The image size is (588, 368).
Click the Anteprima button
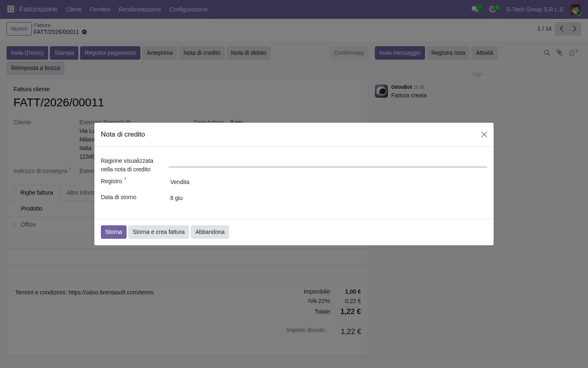click(x=160, y=53)
